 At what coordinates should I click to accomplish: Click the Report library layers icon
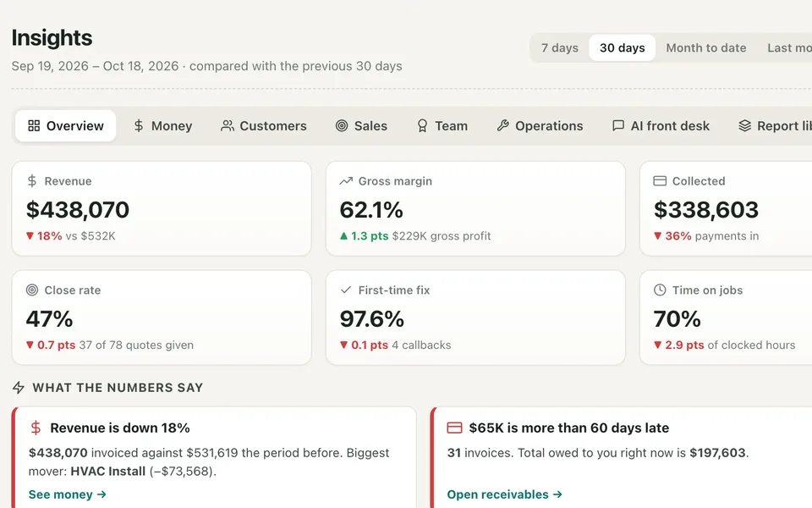[744, 126]
